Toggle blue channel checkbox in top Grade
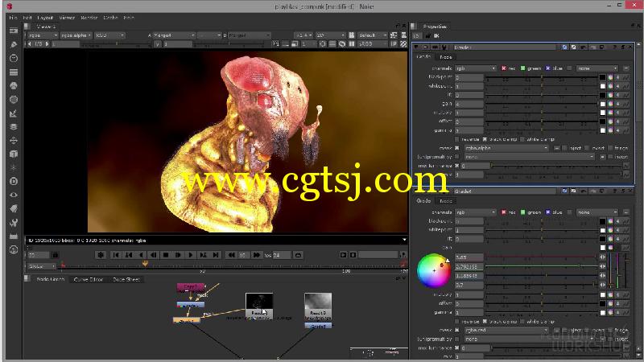The width and height of the screenshot is (644, 362). (547, 68)
